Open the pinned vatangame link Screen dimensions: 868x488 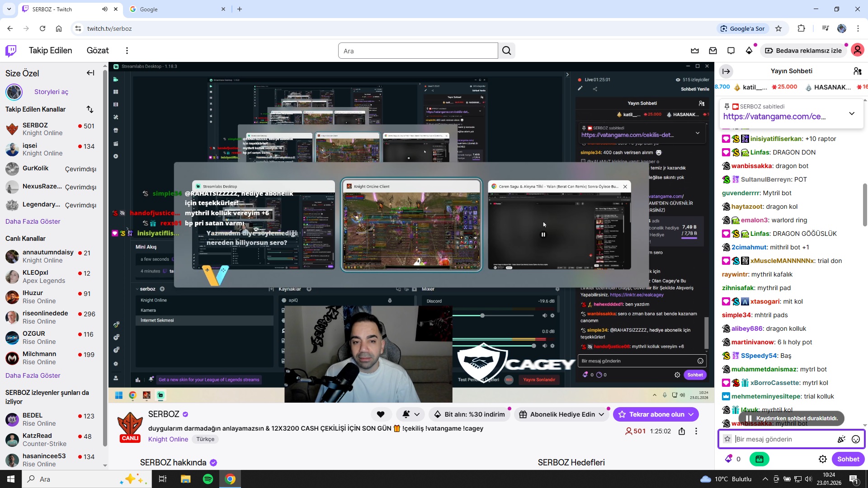(774, 117)
